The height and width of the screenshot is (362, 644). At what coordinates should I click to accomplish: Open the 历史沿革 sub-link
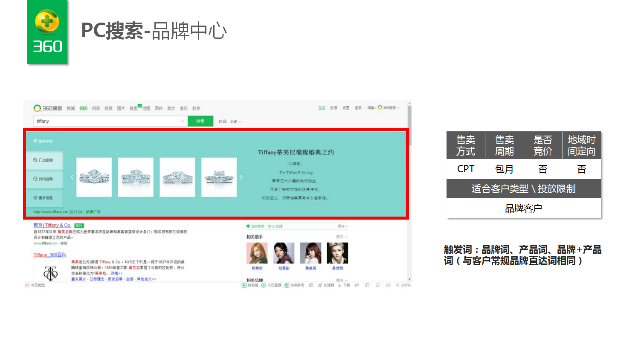pyautogui.click(x=115, y=279)
